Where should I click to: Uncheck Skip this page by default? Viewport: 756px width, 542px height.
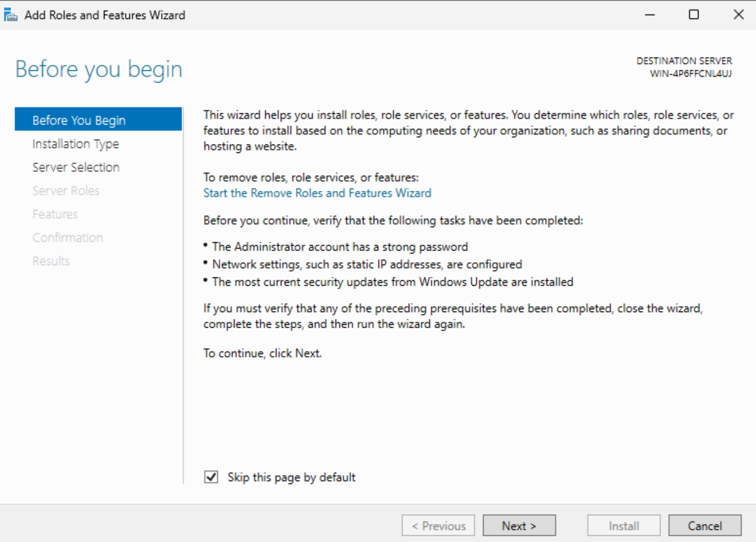click(211, 477)
